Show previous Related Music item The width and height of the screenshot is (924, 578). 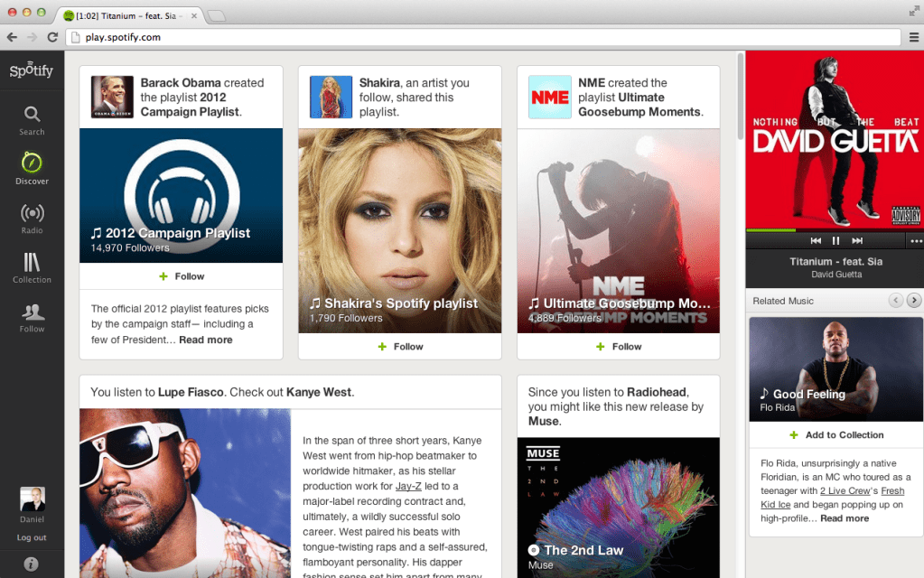pos(896,301)
